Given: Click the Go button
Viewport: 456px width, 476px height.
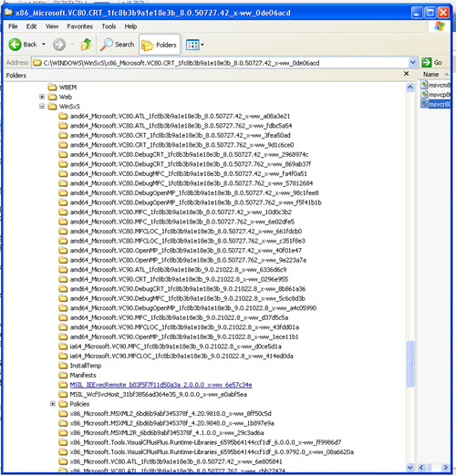Looking at the screenshot, I should point(431,63).
